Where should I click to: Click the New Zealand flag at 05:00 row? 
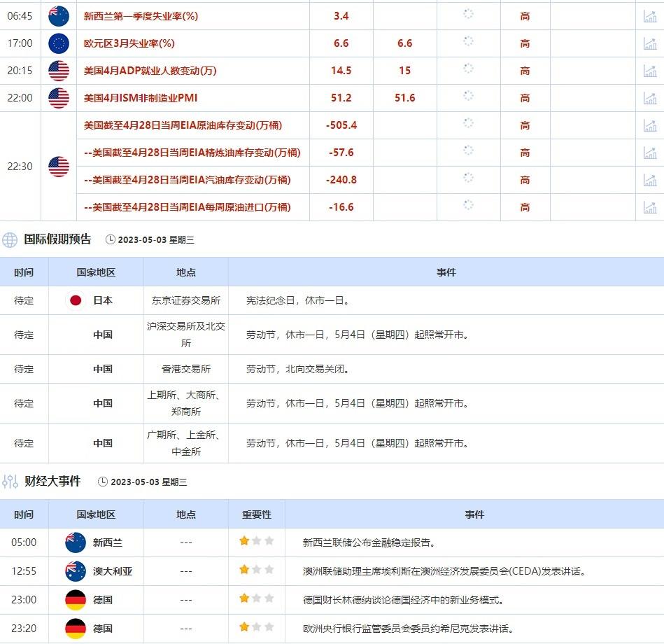(75, 542)
